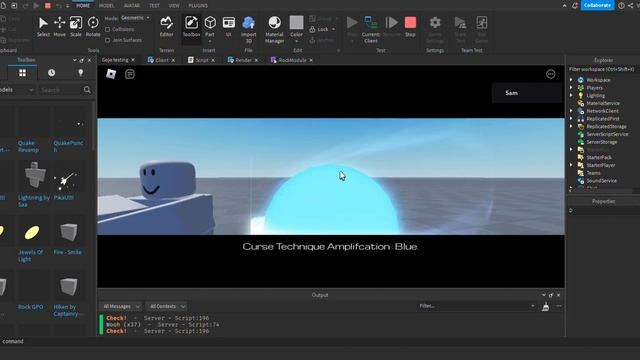Open the in-game chat icon
The width and height of the screenshot is (640, 360).
pos(130,74)
